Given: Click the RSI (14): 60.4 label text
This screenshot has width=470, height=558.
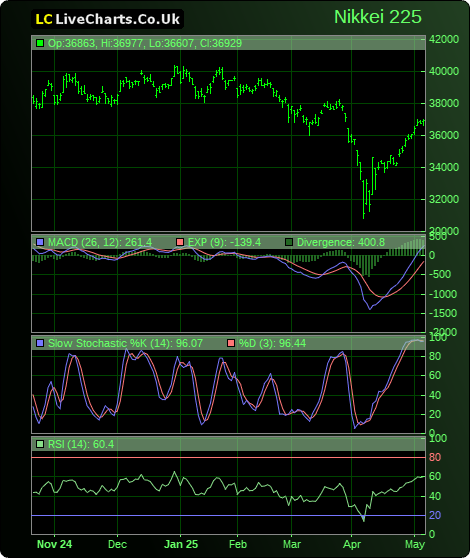Looking at the screenshot, I should click(81, 444).
